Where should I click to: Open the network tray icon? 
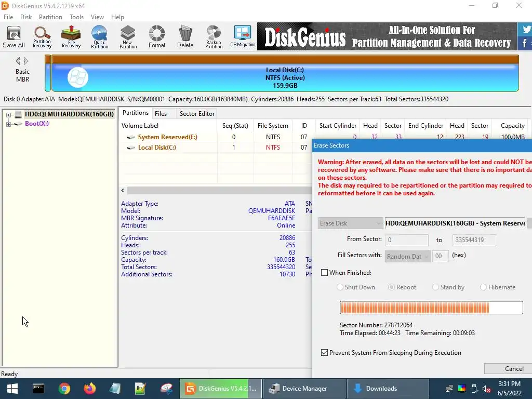449,389
